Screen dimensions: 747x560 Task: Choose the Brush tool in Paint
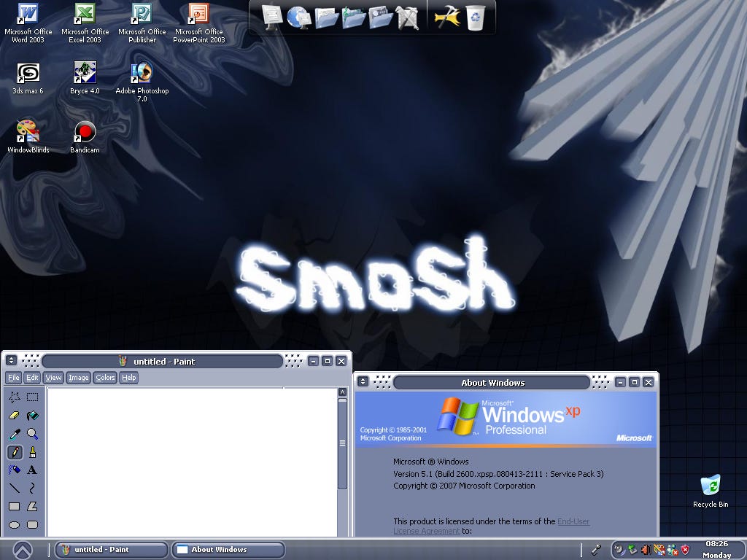coord(32,452)
